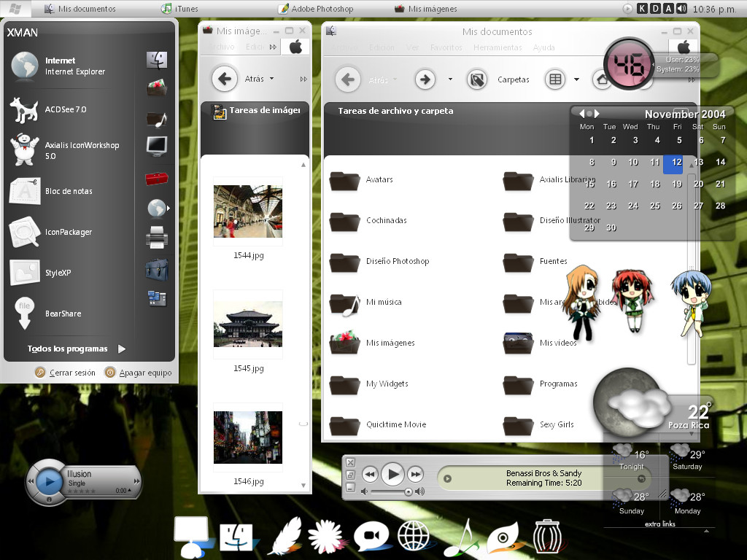Open the blue briefcase icon in the Start menu
747x560 pixels.
coord(157,269)
